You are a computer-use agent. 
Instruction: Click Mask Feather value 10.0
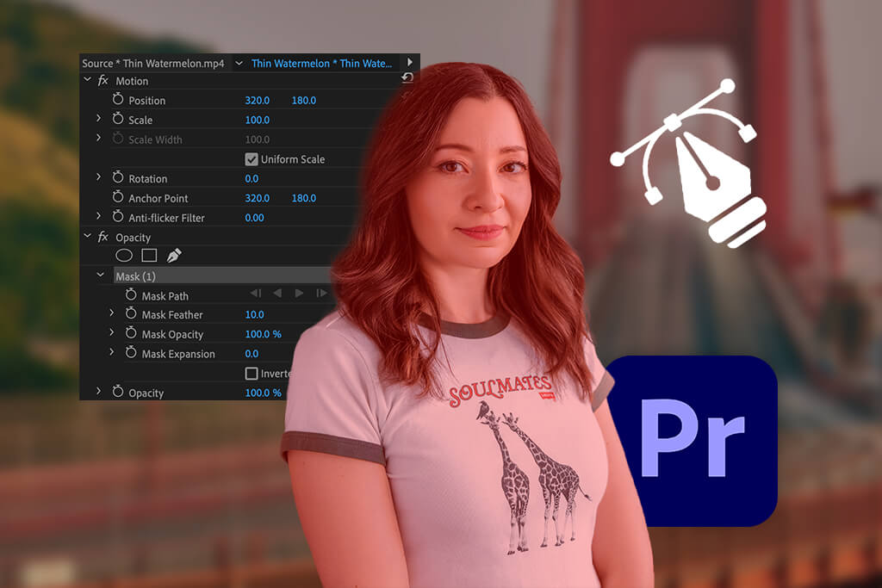(254, 314)
